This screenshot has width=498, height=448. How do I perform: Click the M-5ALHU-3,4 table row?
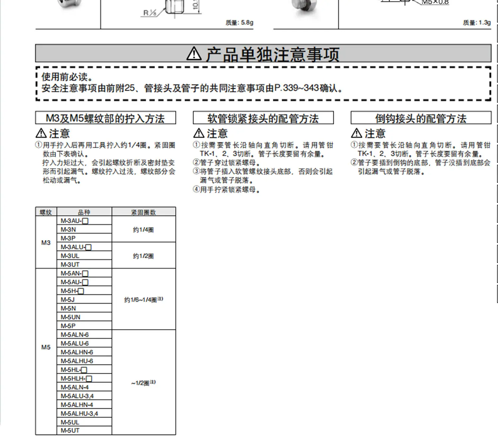point(84,413)
